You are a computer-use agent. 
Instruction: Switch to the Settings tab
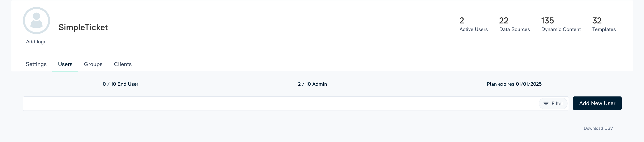[x=36, y=64]
